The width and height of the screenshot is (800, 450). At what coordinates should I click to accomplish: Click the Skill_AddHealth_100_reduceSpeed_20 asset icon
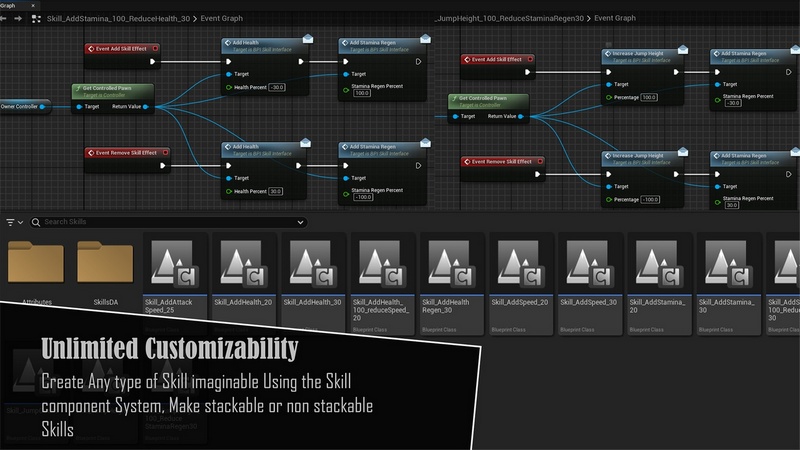click(381, 265)
